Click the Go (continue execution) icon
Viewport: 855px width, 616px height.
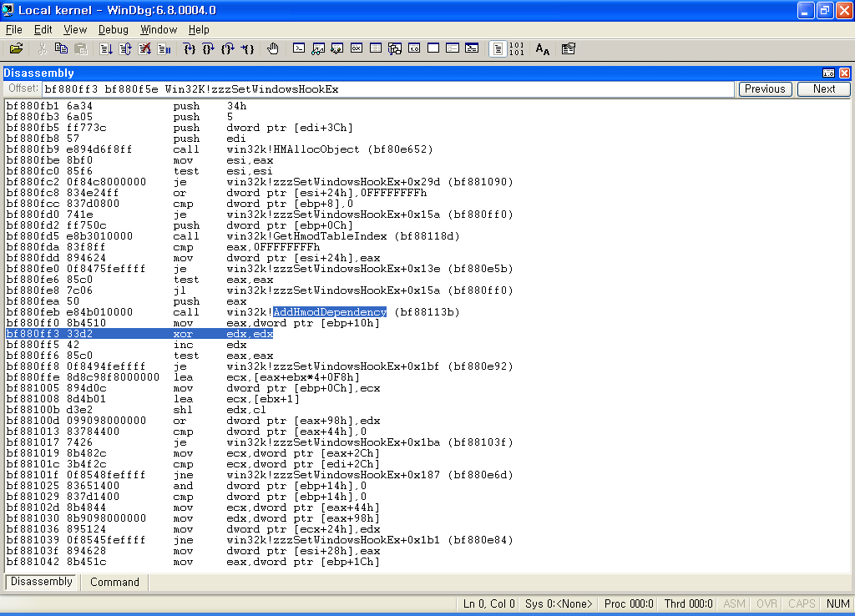[x=106, y=49]
